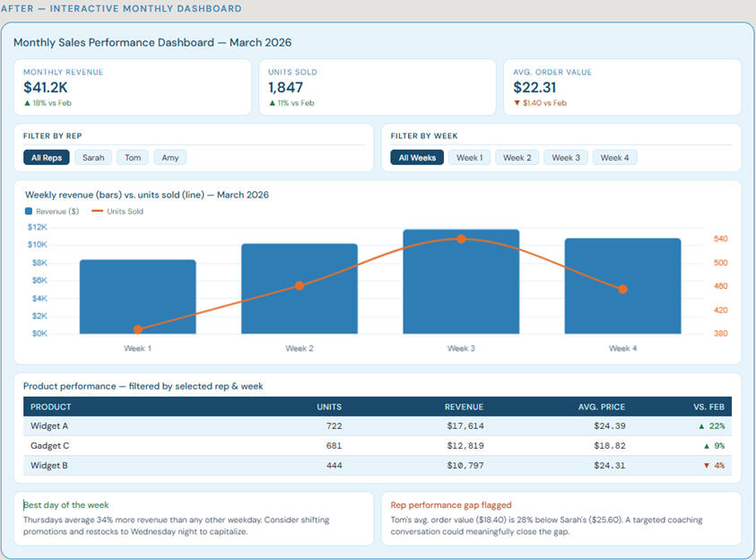
Task: Toggle the Units Sold legend line
Action: click(96, 212)
